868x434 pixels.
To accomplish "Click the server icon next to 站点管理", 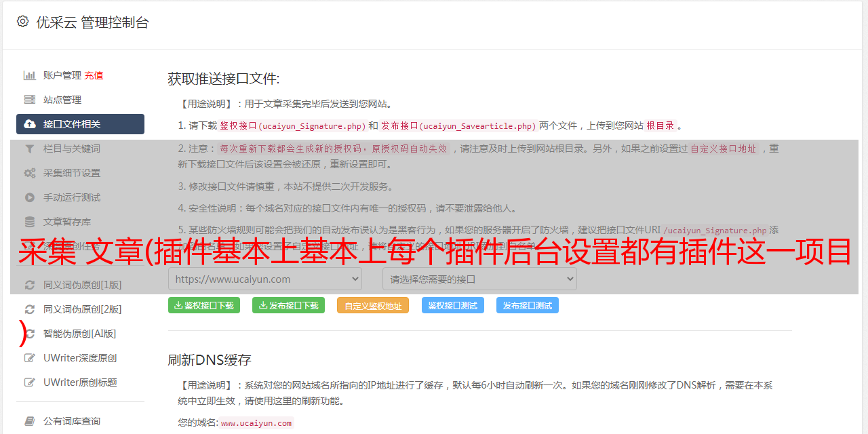I will pyautogui.click(x=30, y=100).
